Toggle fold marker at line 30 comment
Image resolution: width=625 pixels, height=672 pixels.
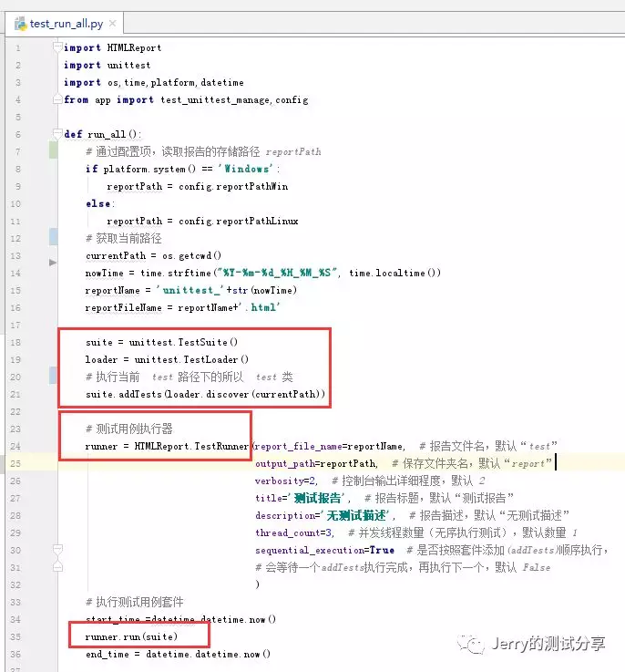[x=57, y=549]
